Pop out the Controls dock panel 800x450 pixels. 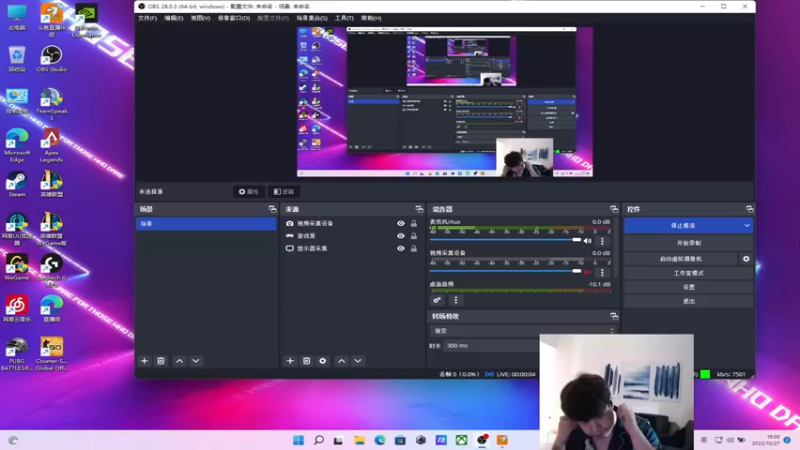(749, 209)
